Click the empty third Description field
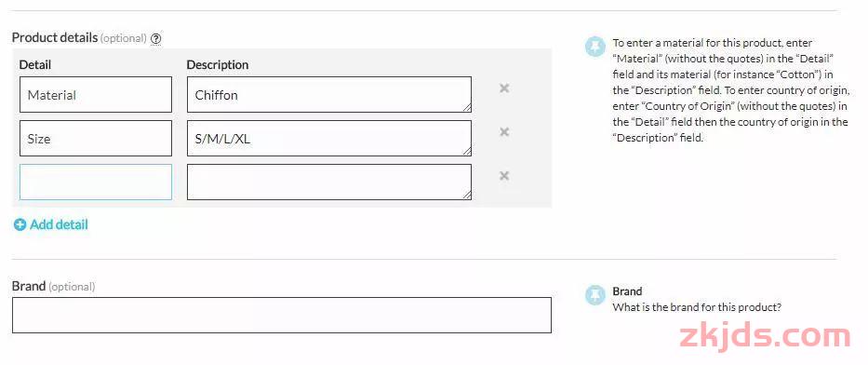Screen dimensions: 868x365 [x=329, y=182]
